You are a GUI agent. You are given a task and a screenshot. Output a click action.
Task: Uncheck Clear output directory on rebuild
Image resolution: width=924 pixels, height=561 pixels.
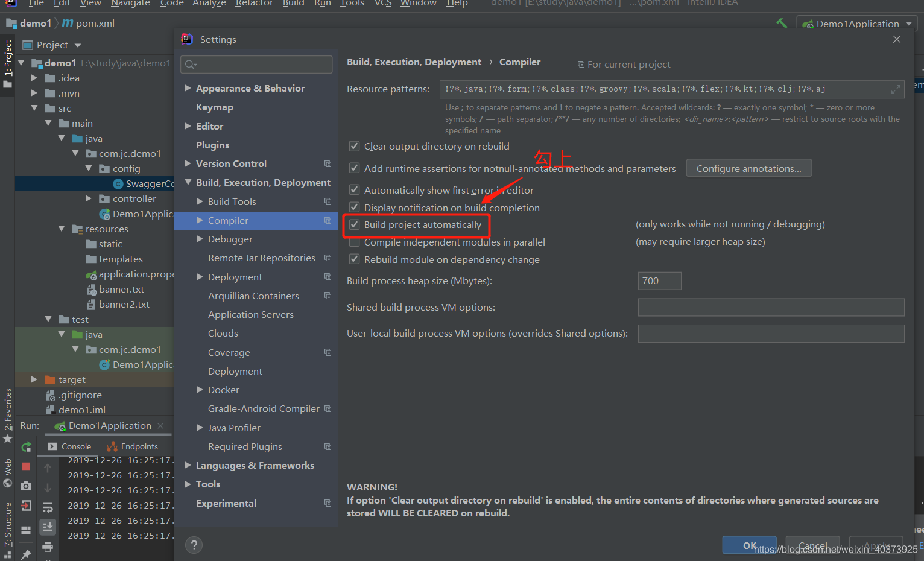[355, 146]
